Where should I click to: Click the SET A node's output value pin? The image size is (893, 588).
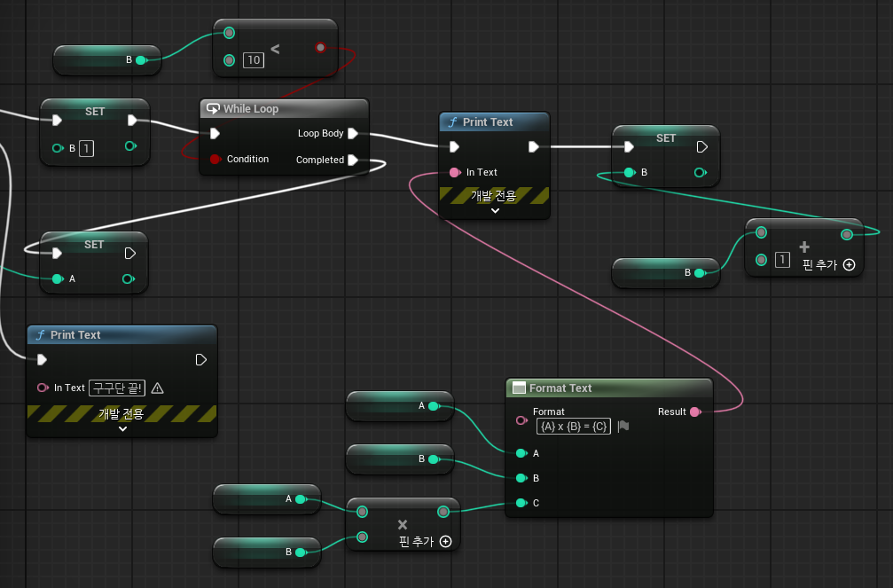pyautogui.click(x=128, y=278)
